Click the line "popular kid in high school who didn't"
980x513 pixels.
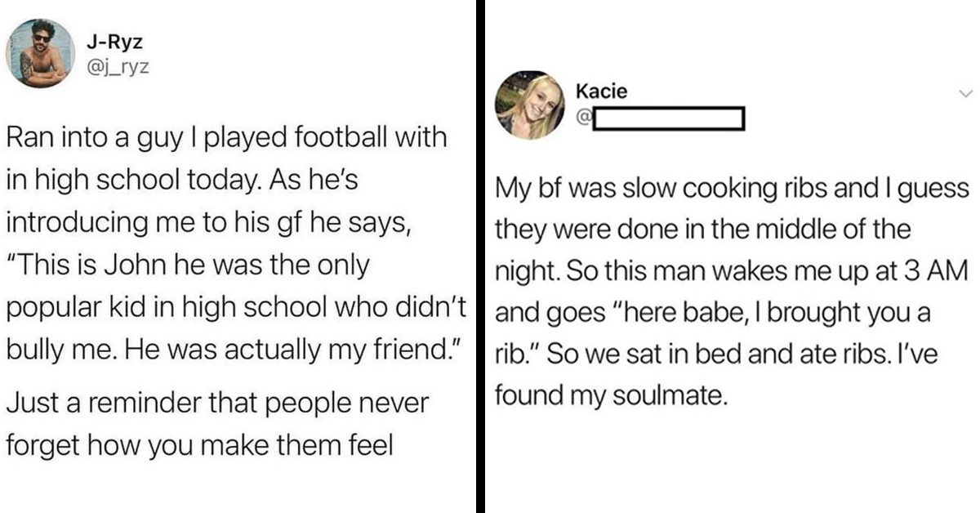click(x=235, y=306)
